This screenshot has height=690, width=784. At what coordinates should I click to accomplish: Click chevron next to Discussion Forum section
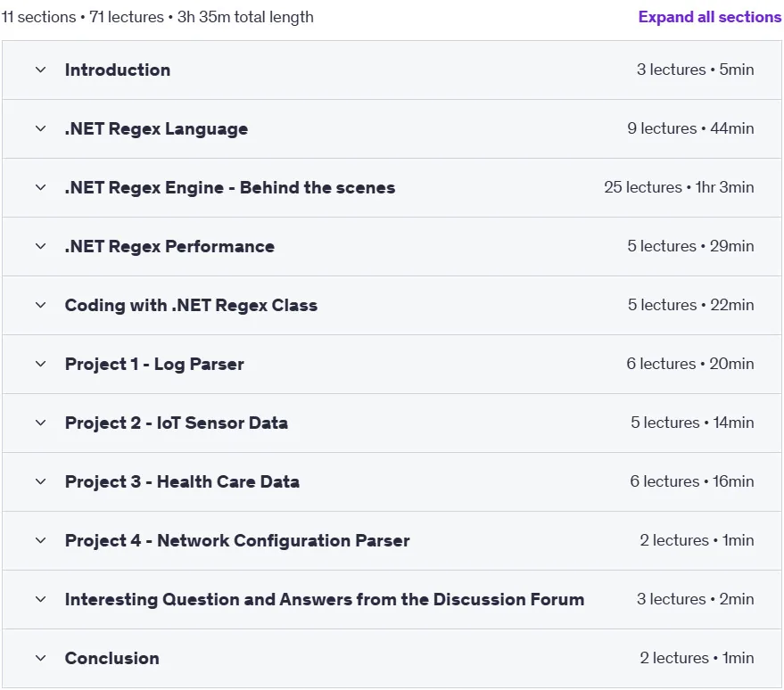[x=40, y=599]
